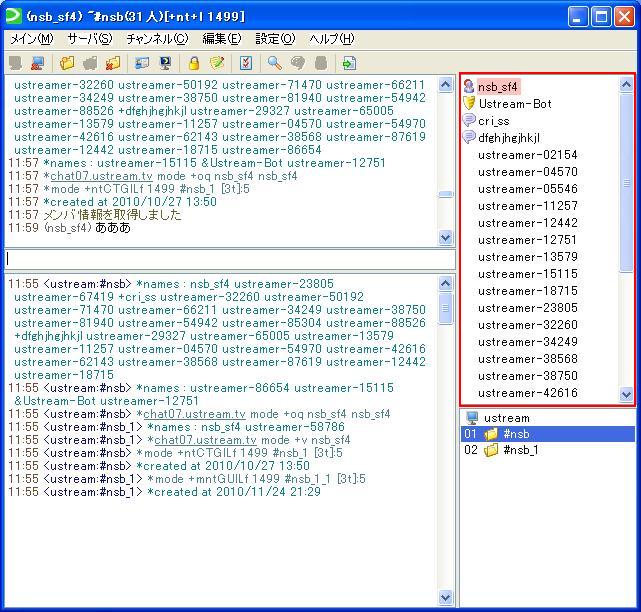Click the green arrow document toolbar icon
Viewport: 641px width, 612px height.
349,63
